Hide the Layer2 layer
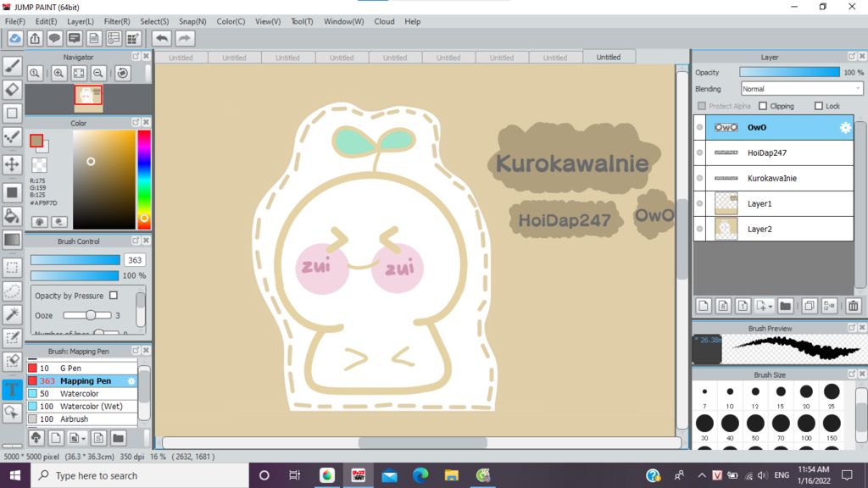Screen dimensions: 868x488 click(699, 229)
